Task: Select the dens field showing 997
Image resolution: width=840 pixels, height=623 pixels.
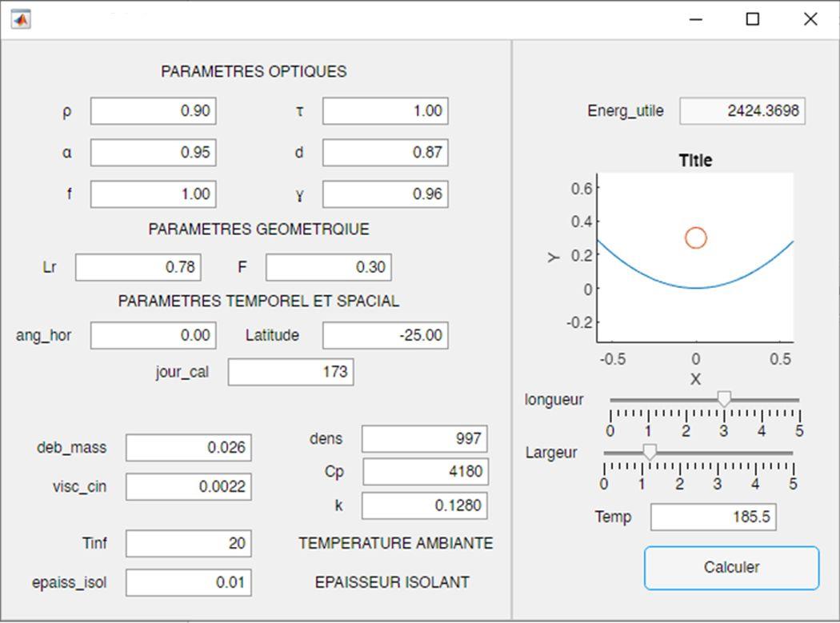Action: [x=424, y=439]
